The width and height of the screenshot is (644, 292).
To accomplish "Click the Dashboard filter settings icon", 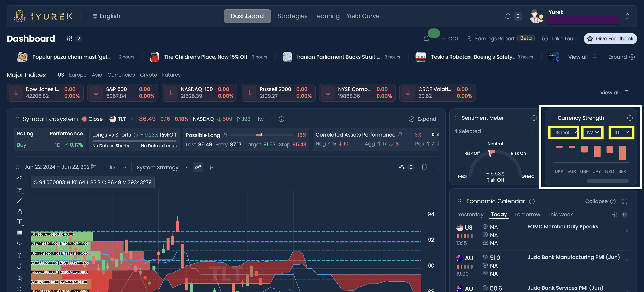I will click(69, 39).
